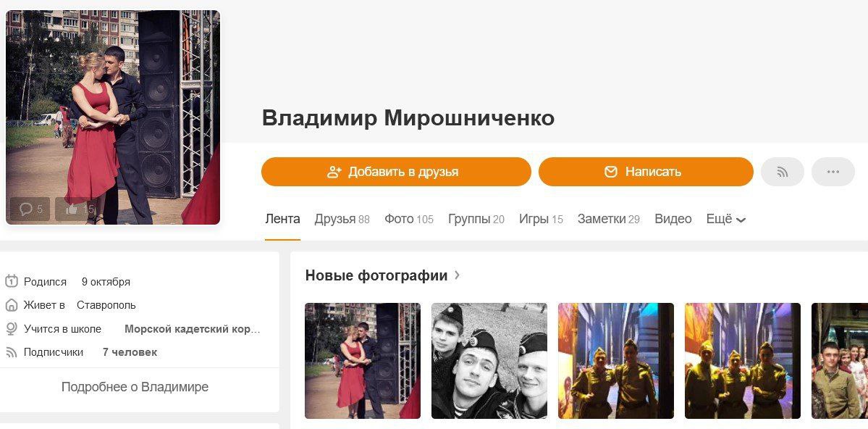
Task: Open the large profile avatar photo
Action: coord(113,117)
